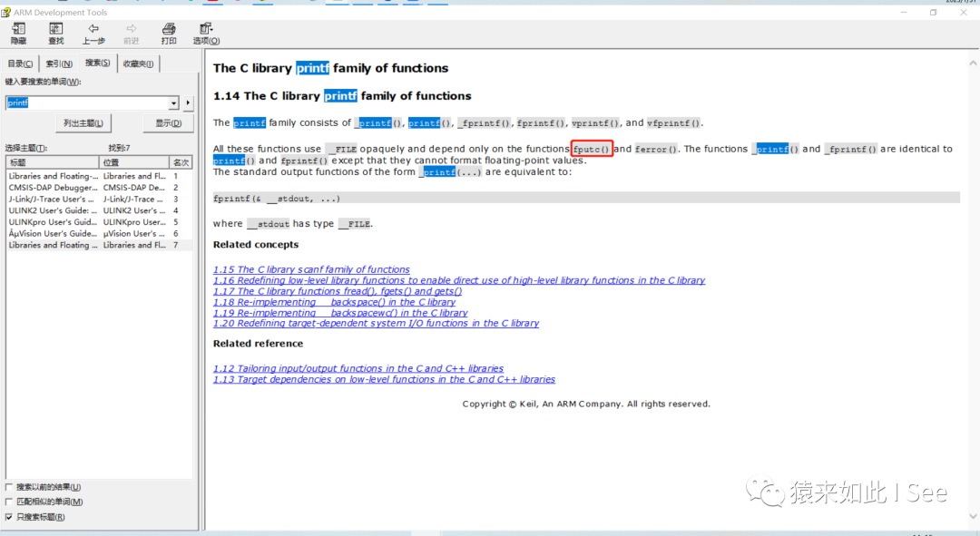The image size is (980, 536).
Task: Switch to the 索引(N) index tab
Action: (x=59, y=63)
